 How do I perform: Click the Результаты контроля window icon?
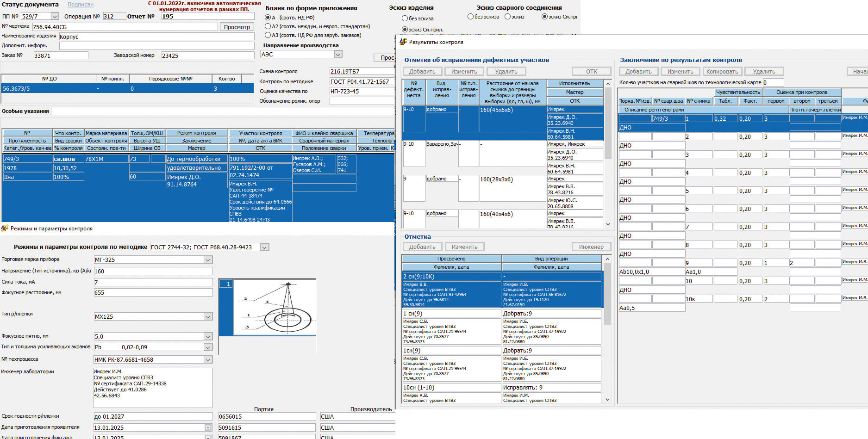pos(403,42)
